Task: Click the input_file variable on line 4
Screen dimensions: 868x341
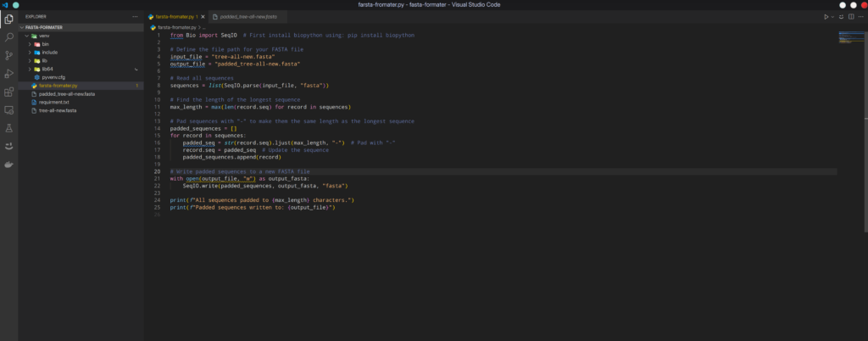Action: (186, 57)
